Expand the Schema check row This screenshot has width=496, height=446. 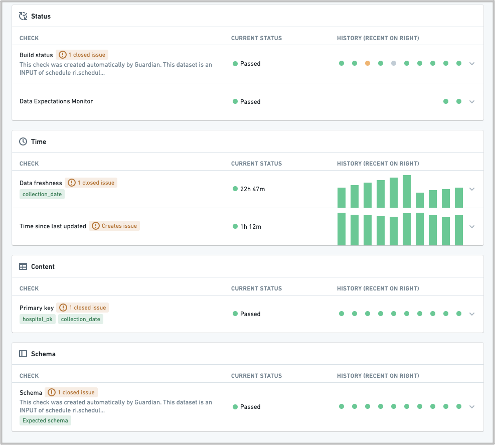(472, 407)
